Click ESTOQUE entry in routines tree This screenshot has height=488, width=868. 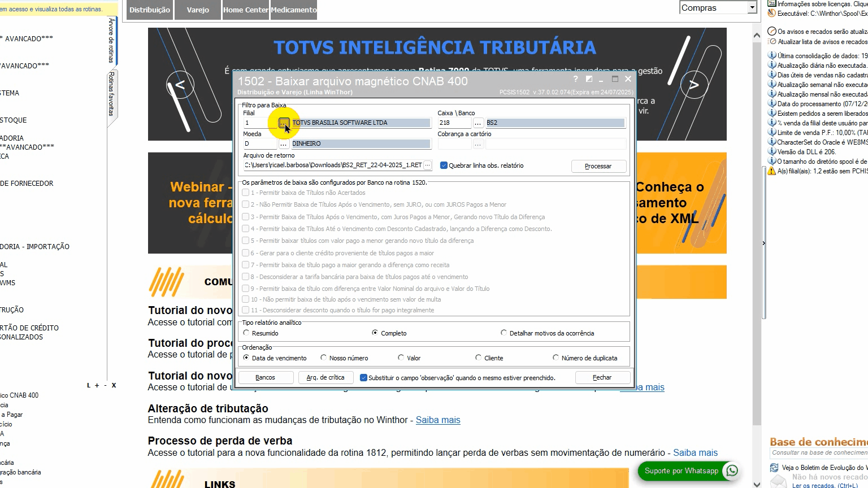click(14, 120)
